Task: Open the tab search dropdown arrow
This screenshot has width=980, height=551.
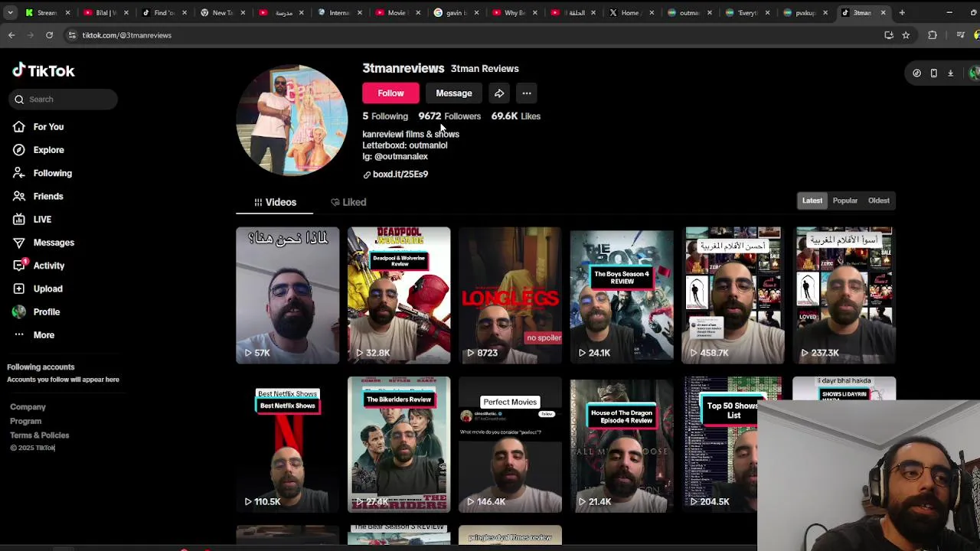Action: pyautogui.click(x=9, y=12)
